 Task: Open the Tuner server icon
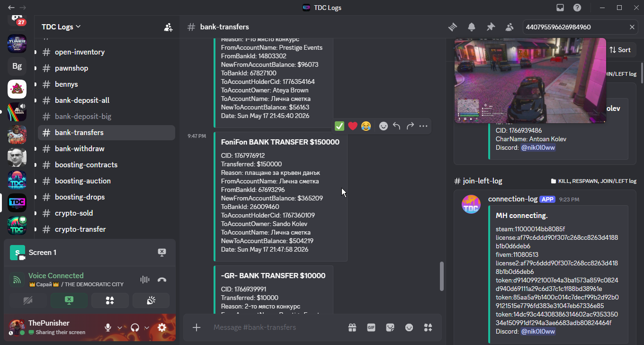[x=17, y=44]
